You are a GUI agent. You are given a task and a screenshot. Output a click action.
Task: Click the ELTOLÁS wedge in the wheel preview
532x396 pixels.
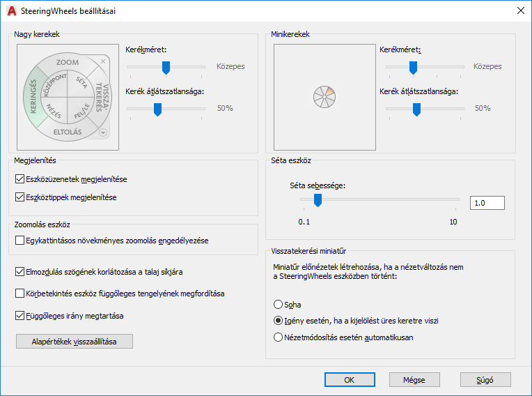(x=68, y=132)
